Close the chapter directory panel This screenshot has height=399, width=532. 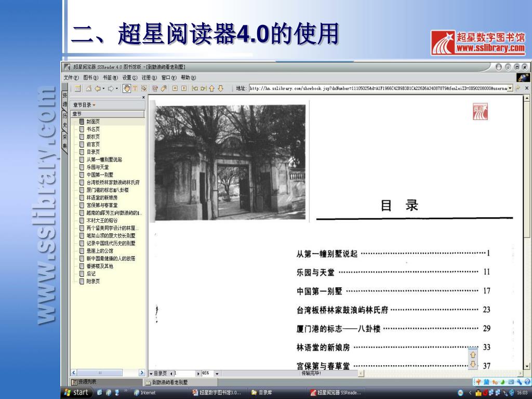tap(143, 97)
